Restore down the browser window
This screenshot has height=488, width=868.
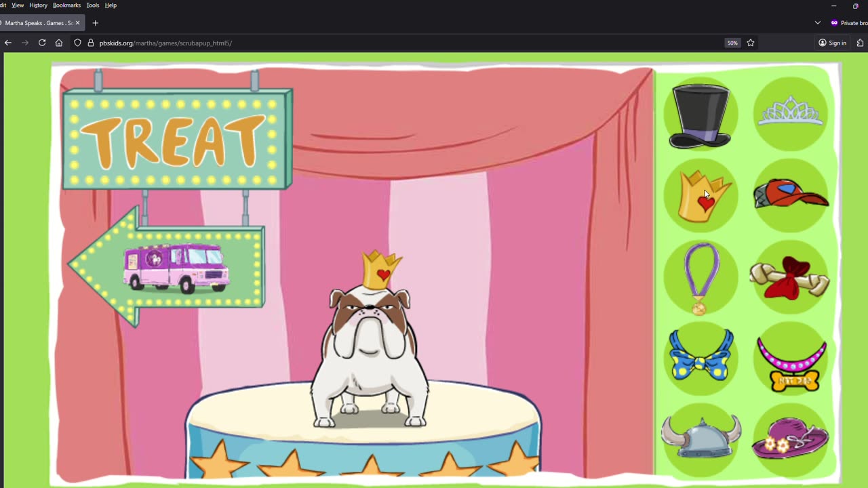(x=856, y=5)
